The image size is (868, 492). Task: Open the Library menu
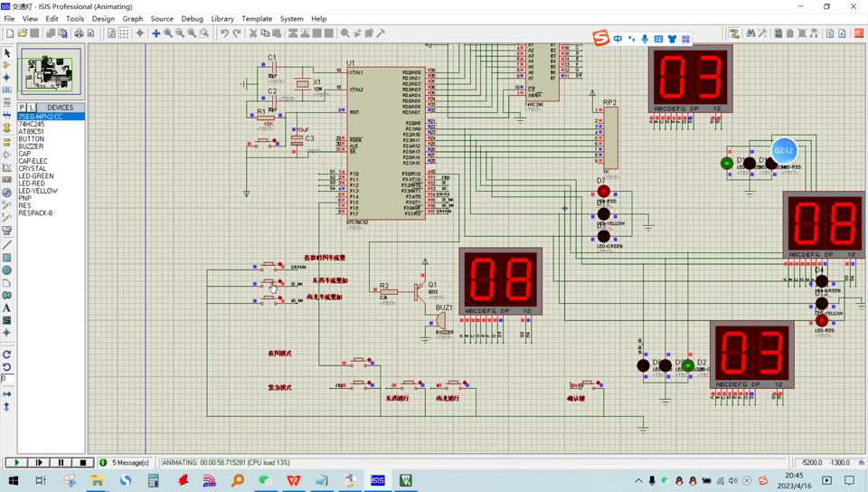coord(222,18)
